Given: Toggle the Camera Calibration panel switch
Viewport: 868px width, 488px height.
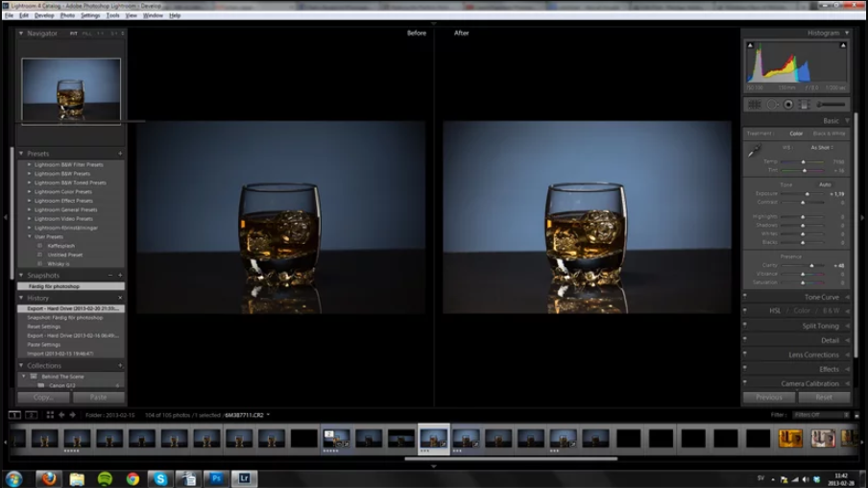Looking at the screenshot, I should click(744, 382).
